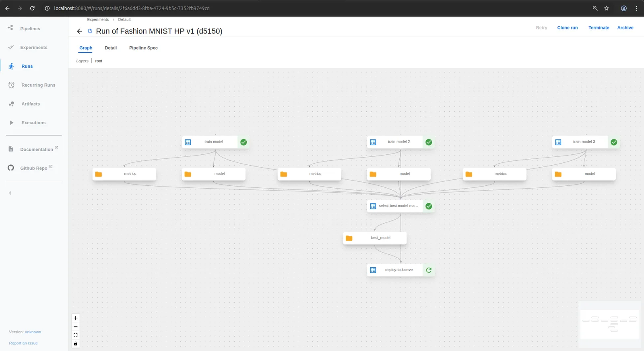Viewport: 644px width, 351px height.
Task: Open the version unknown link
Action: pos(33,332)
